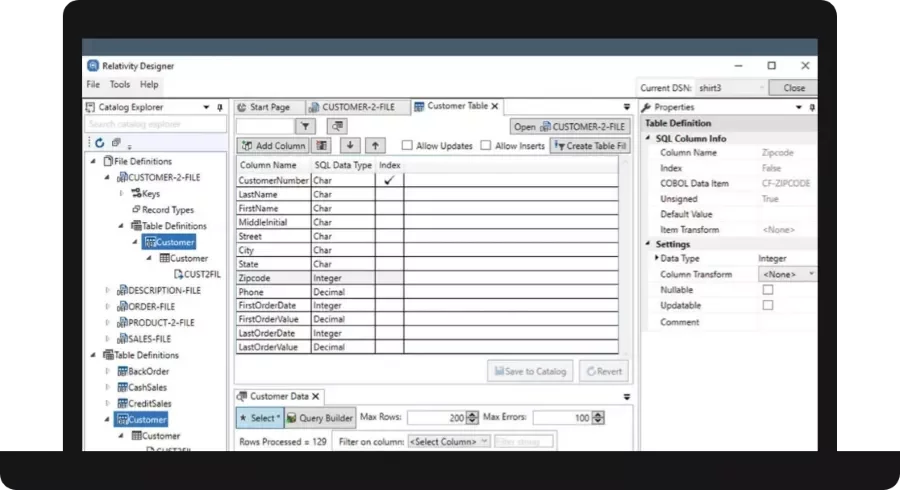Viewport: 900px width, 490px height.
Task: Click the Save to Catalog button
Action: (x=530, y=371)
